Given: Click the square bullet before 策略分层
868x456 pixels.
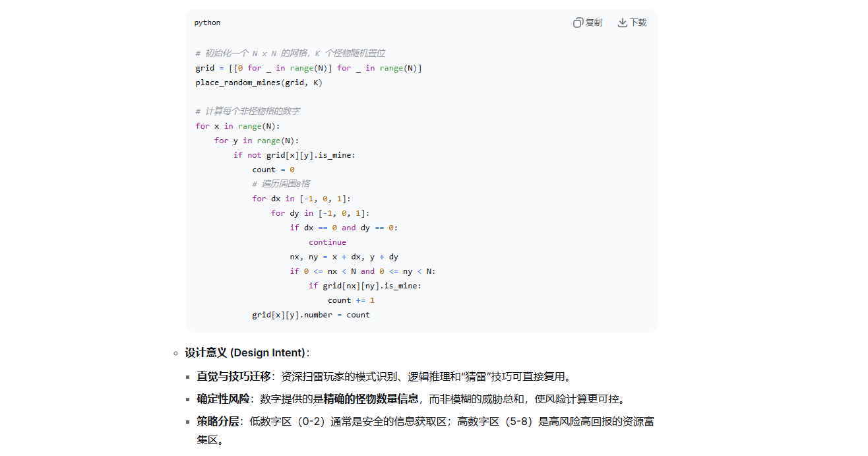Looking at the screenshot, I should tap(187, 422).
